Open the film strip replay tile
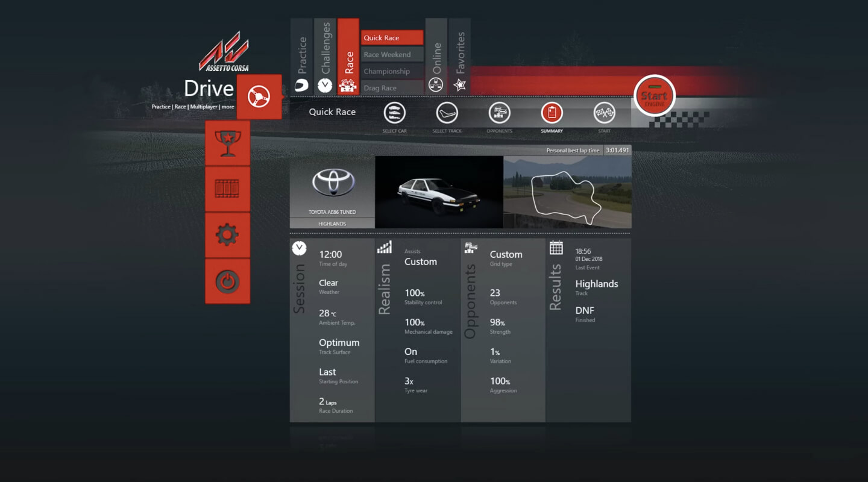The width and height of the screenshot is (868, 482). [227, 189]
